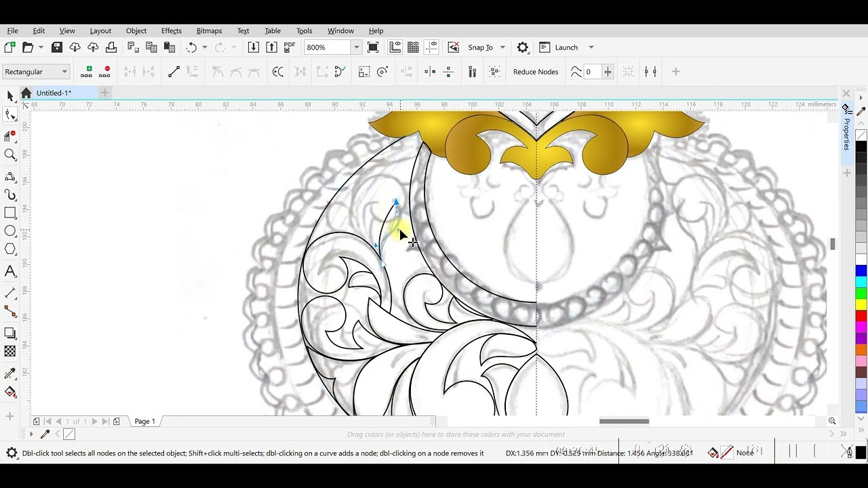Select the Parallel Dimension tool
Viewport: 868px width, 488px height.
10,293
